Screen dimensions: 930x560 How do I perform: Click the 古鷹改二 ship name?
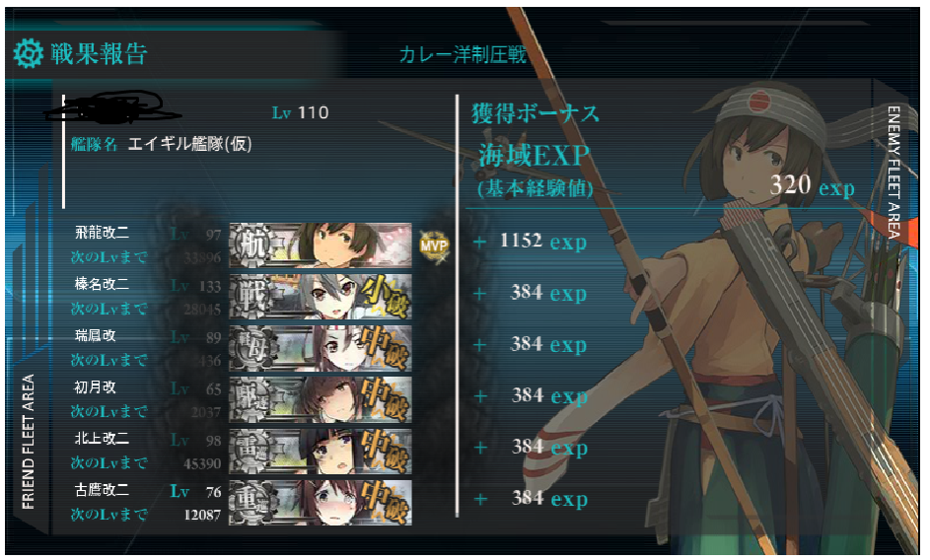102,490
